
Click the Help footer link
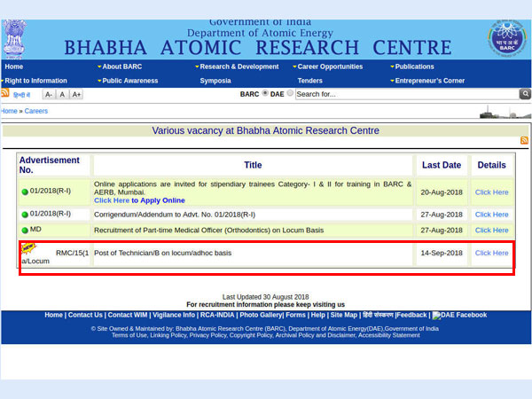click(x=318, y=315)
